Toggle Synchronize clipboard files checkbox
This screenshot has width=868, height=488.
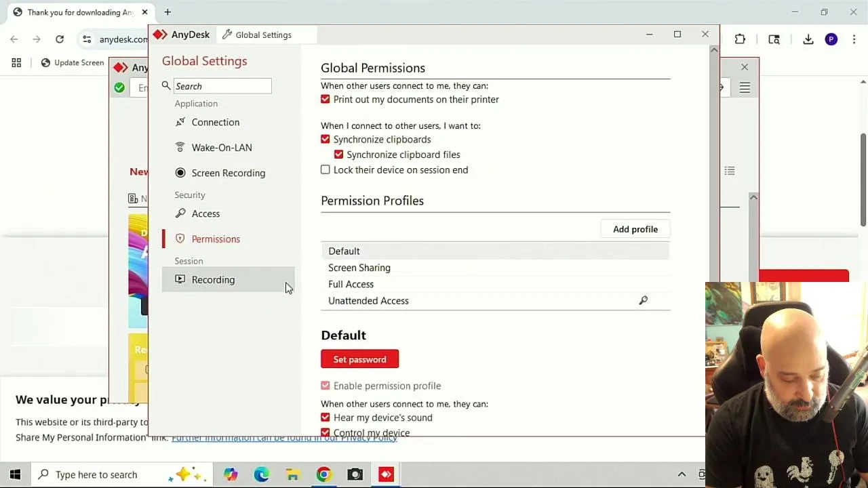[338, 155]
